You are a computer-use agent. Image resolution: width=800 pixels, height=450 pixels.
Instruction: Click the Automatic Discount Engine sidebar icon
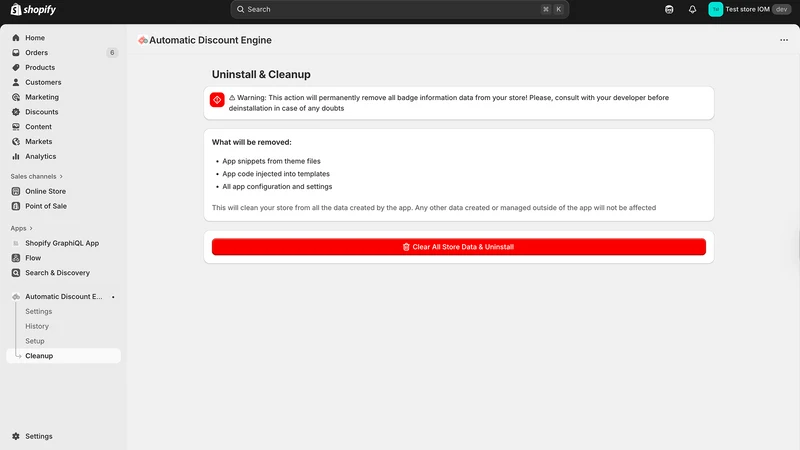coord(16,296)
